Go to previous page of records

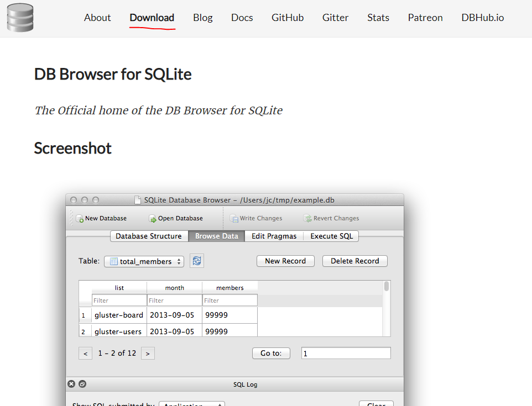pyautogui.click(x=86, y=354)
